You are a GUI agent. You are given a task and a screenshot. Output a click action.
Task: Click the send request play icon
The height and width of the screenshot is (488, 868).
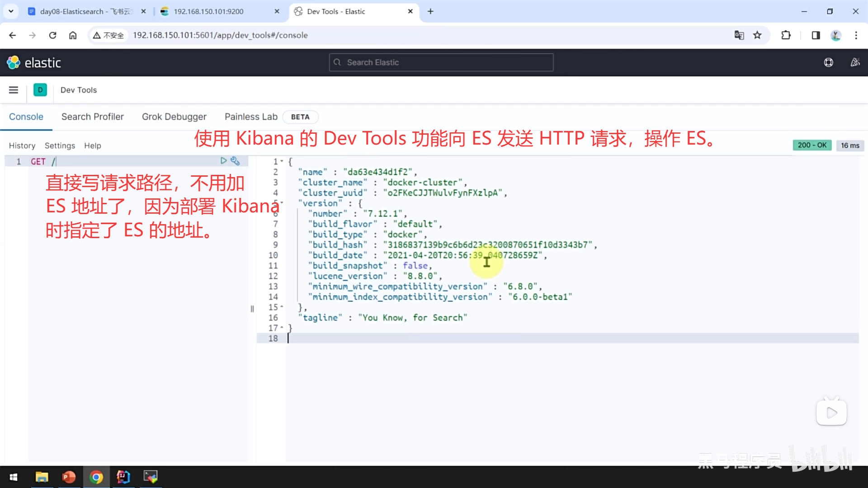pyautogui.click(x=223, y=160)
